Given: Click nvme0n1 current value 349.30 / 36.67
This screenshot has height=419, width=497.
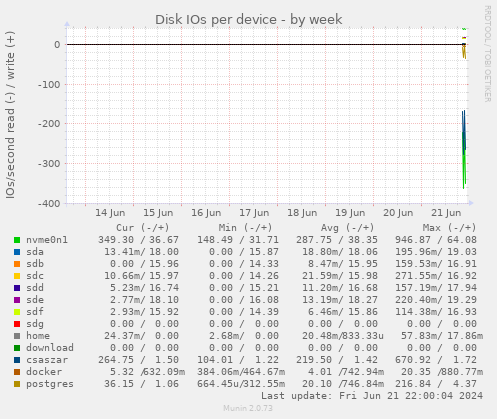Looking at the screenshot, I should (138, 240).
